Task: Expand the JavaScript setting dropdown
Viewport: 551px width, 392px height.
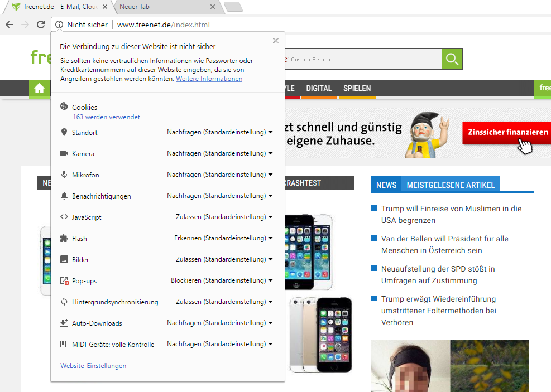Action: tap(224, 217)
